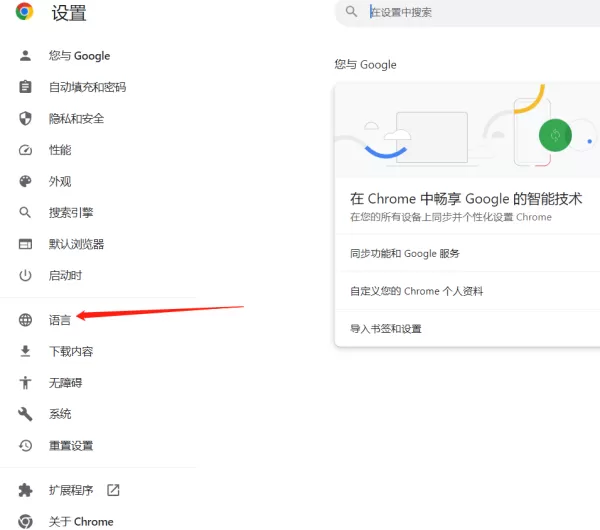Click the speedometer icon for 性能
600x530 pixels.
tap(25, 150)
